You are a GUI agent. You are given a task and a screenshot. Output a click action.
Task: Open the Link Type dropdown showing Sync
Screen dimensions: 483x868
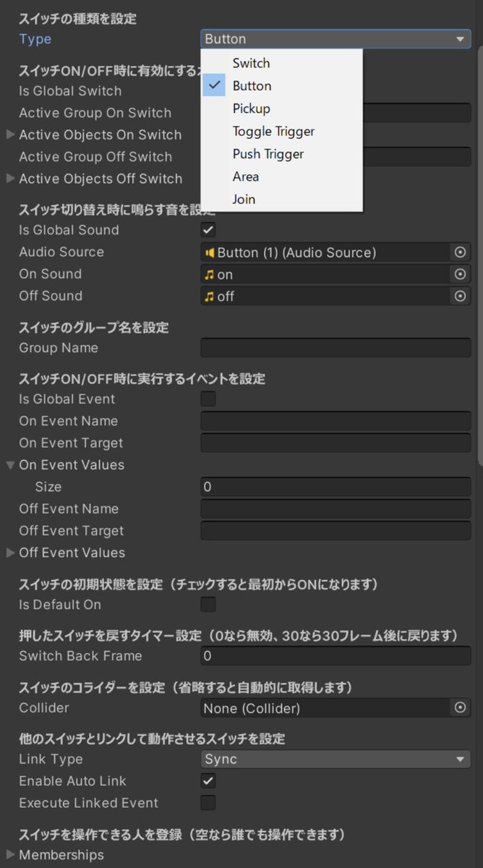(335, 759)
